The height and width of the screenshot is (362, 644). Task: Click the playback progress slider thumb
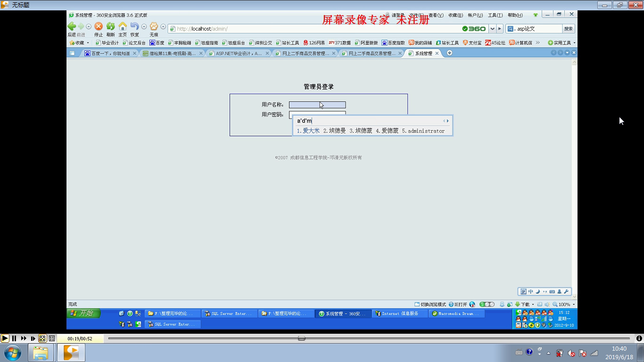[x=302, y=338]
